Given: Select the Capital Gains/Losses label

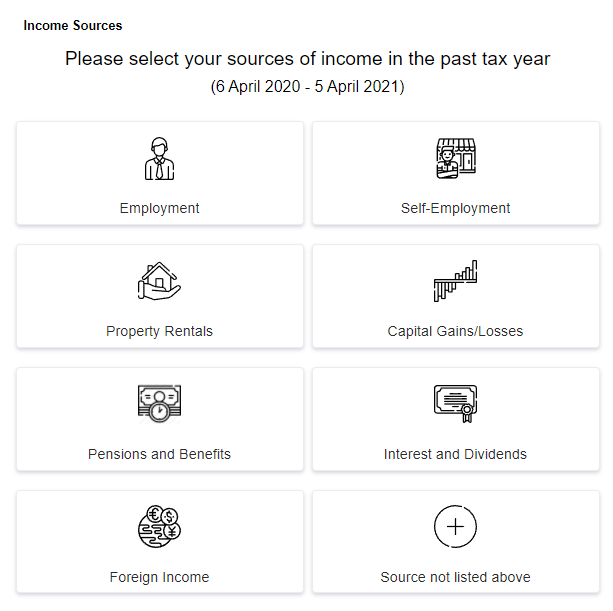Looking at the screenshot, I should point(455,331).
